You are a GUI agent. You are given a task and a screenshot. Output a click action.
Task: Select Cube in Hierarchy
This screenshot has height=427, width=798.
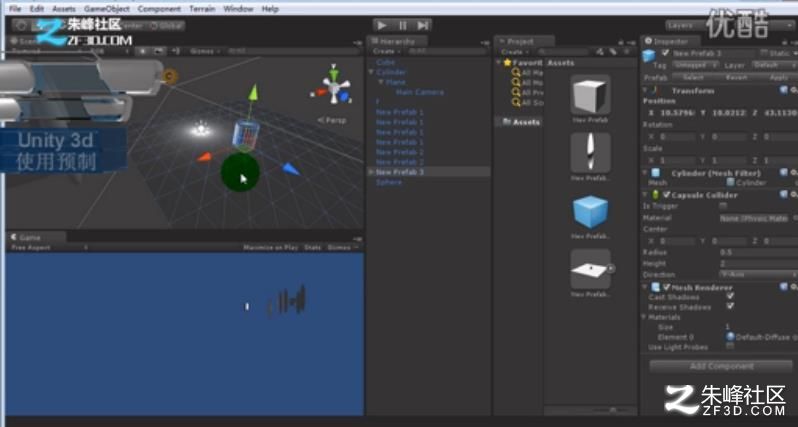tap(385, 62)
